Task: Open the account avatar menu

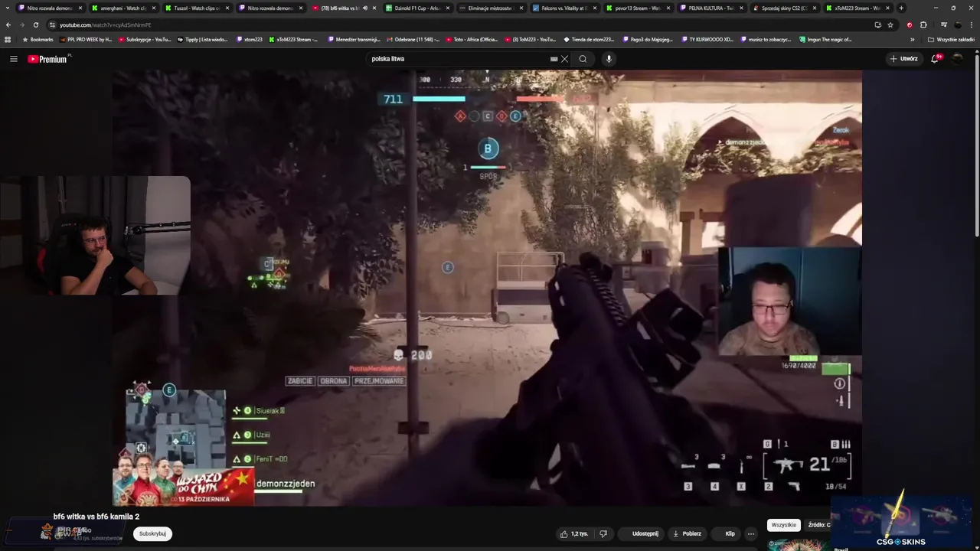Action: (958, 59)
